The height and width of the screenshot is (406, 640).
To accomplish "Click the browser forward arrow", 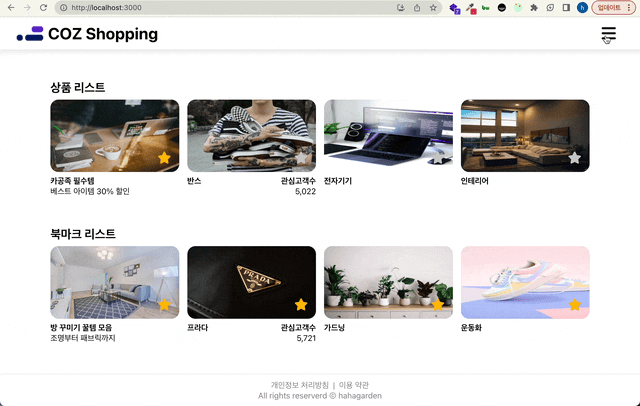I will click(x=27, y=7).
